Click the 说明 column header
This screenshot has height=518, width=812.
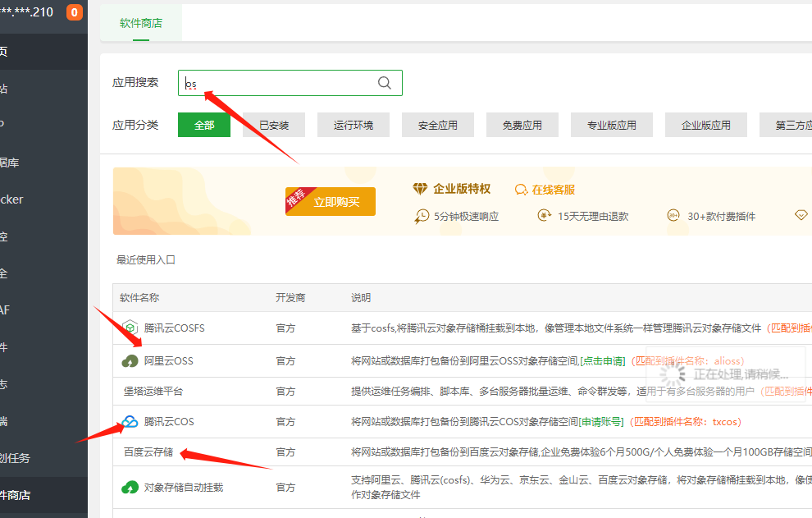361,298
